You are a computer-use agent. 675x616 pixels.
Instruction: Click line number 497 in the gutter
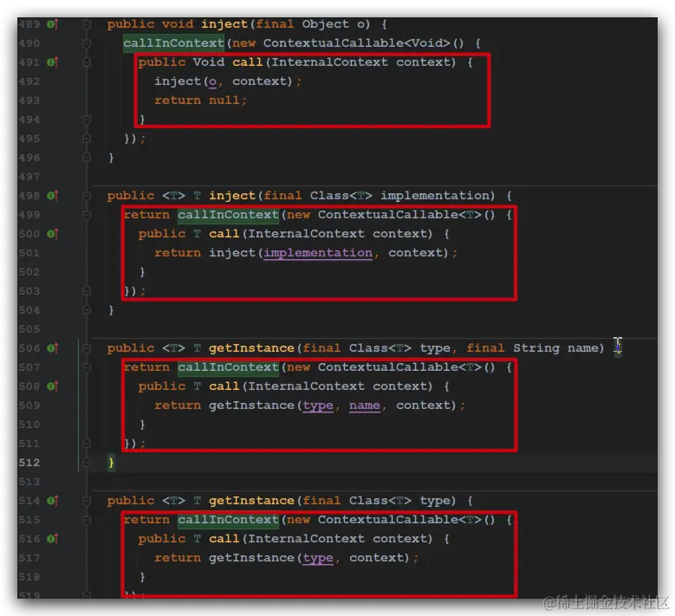[29, 177]
